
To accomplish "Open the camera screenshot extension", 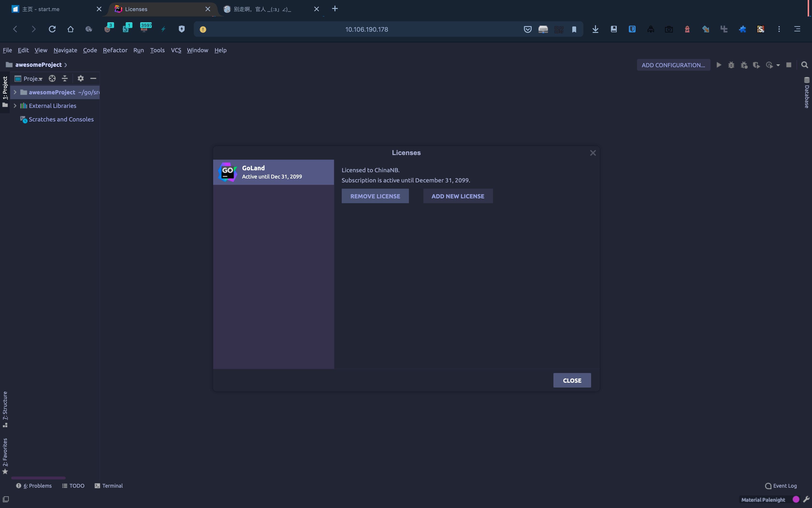I will point(669,30).
